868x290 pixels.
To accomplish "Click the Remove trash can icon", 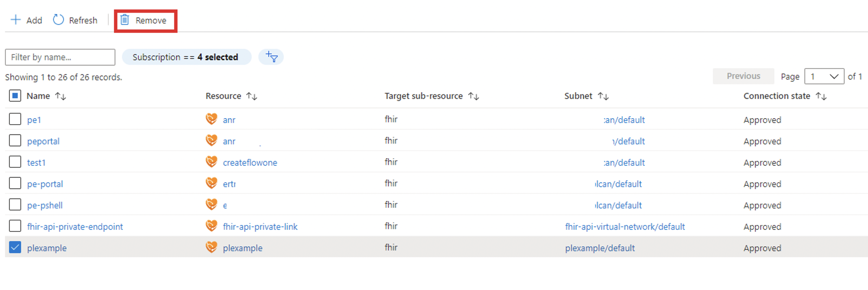I will point(125,20).
